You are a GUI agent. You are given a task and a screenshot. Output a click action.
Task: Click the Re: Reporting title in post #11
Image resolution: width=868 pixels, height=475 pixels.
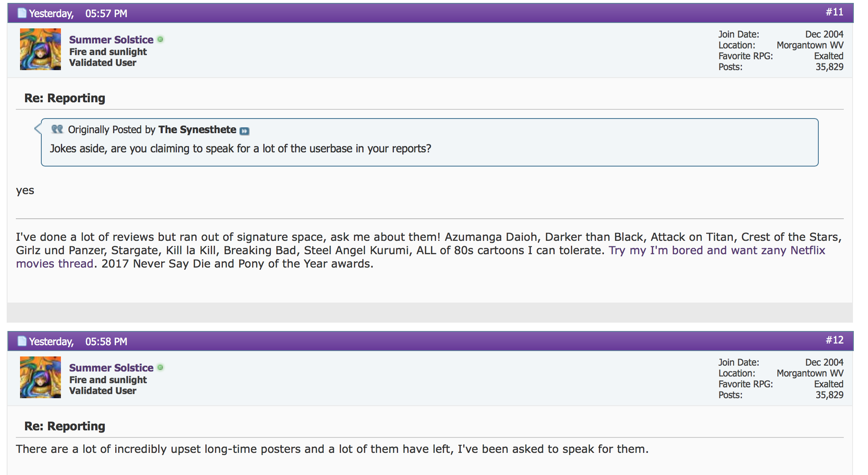(65, 98)
